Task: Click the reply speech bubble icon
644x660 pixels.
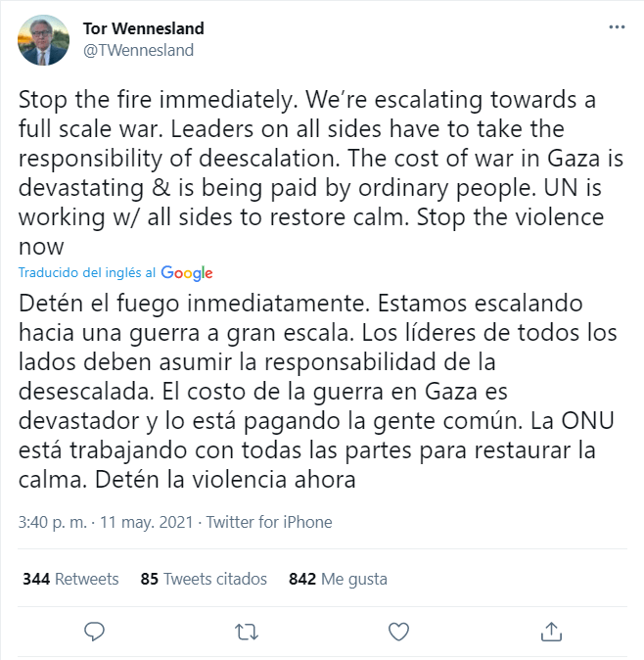Action: click(94, 632)
